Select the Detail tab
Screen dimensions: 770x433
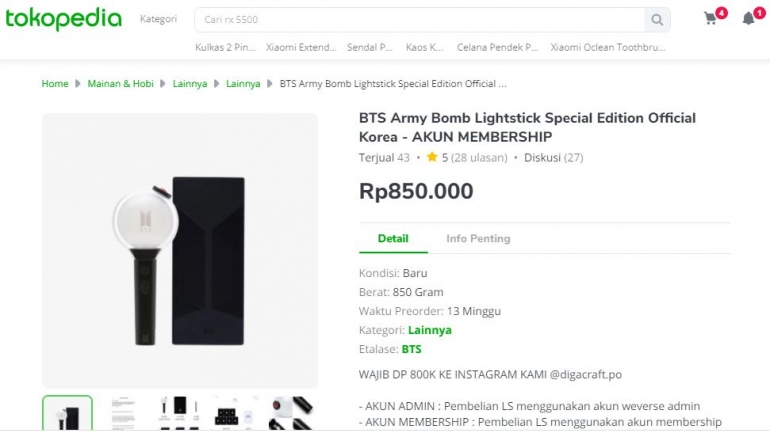393,238
